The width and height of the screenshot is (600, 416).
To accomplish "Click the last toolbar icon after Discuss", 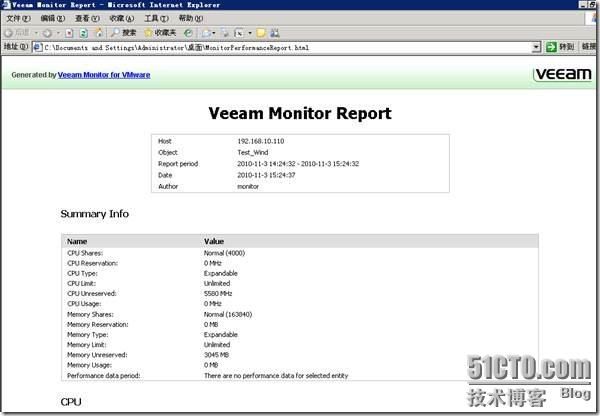I will tap(275, 33).
